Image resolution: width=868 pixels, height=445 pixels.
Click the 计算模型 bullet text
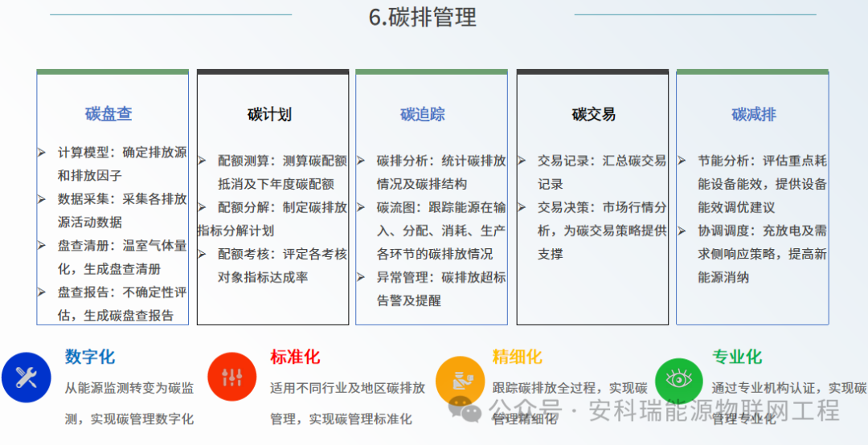coord(122,165)
